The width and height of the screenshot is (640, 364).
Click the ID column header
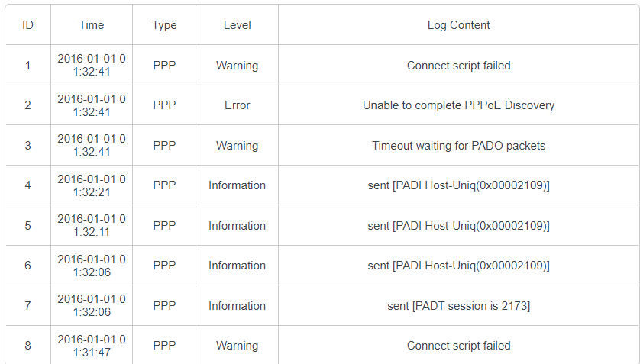pos(27,25)
